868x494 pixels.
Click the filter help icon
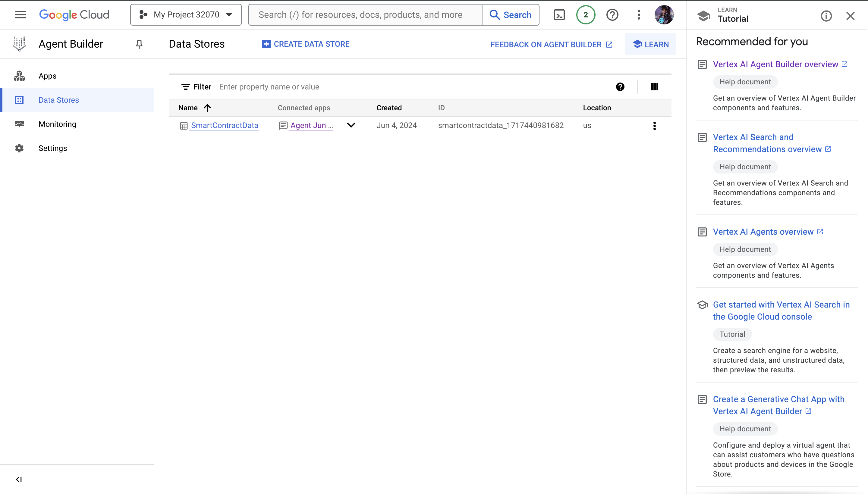[x=620, y=87]
